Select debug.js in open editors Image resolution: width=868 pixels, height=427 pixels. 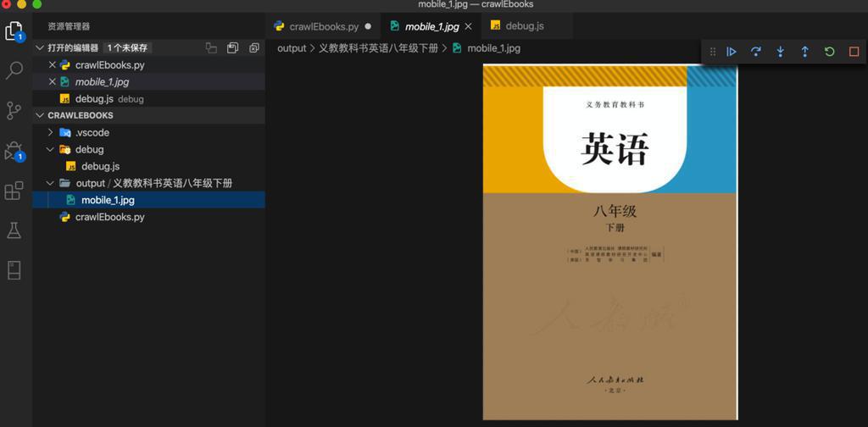[148, 99]
